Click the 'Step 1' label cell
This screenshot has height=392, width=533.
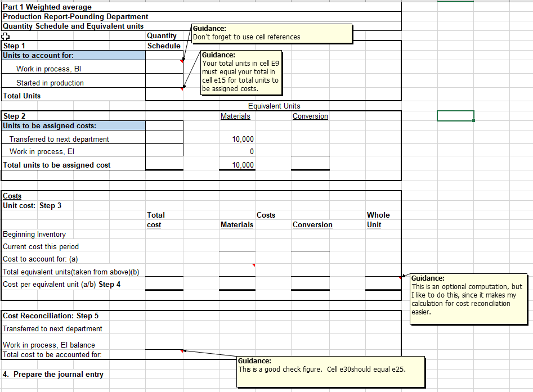coord(73,46)
